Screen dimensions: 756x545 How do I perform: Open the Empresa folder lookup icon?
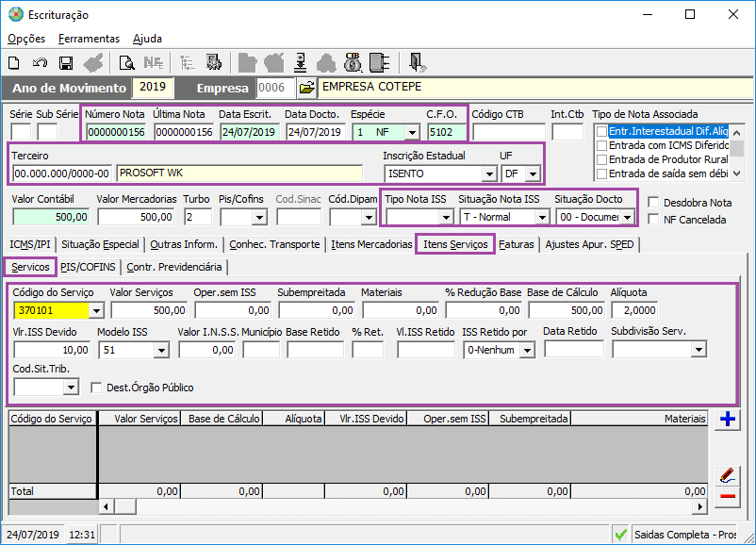coord(306,88)
